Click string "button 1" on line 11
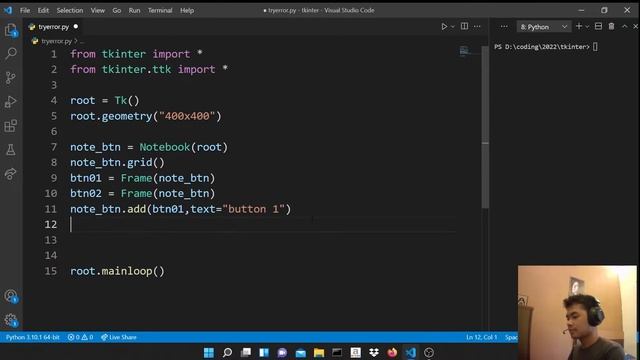The width and height of the screenshot is (640, 360). pyautogui.click(x=253, y=209)
